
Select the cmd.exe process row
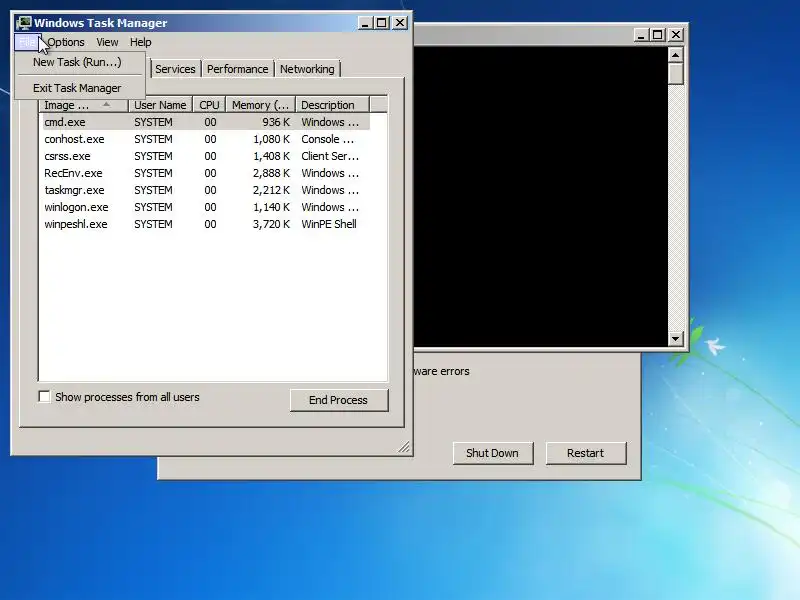click(x=205, y=122)
